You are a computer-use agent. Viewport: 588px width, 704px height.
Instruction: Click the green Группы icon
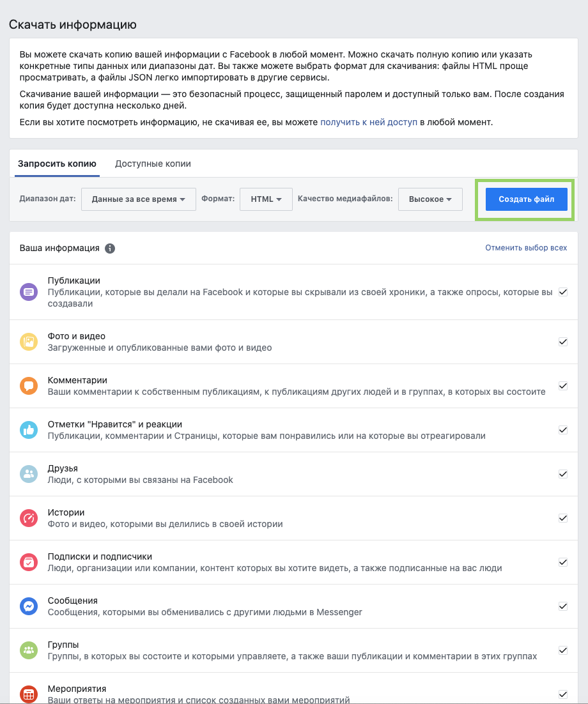29,650
